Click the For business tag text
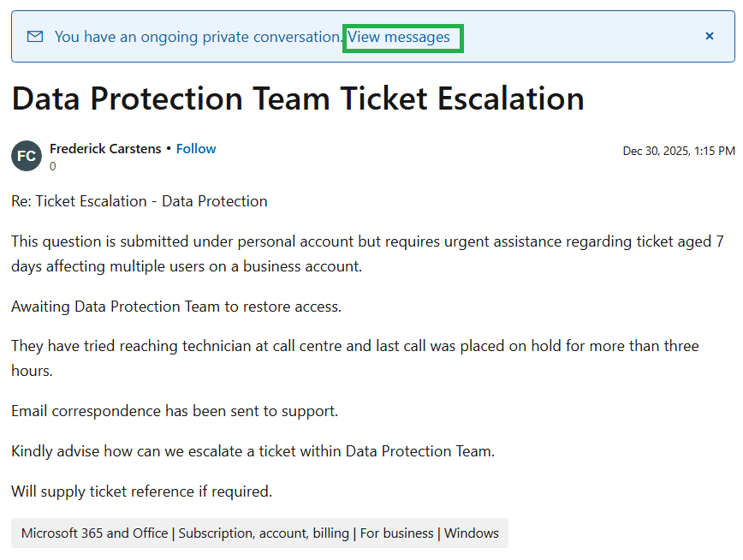743x560 pixels. click(396, 533)
